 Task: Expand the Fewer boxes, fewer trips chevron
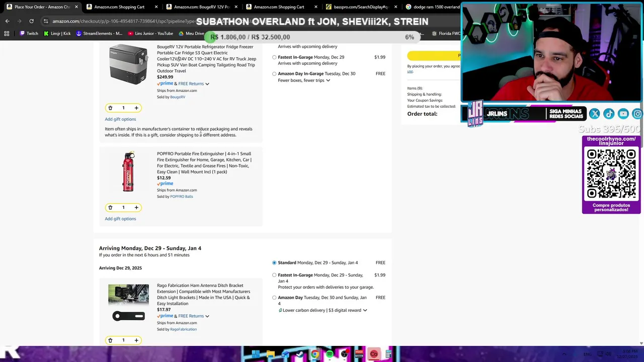[328, 80]
